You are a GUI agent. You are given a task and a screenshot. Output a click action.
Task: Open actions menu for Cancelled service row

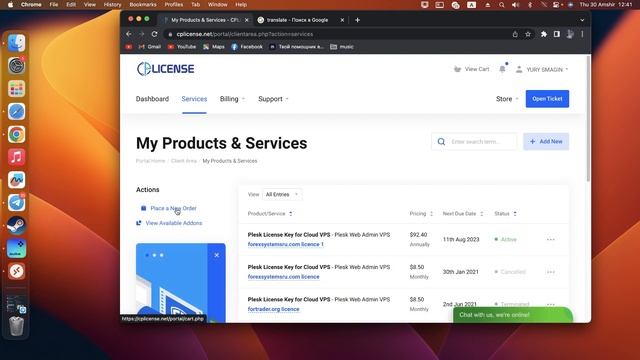551,272
